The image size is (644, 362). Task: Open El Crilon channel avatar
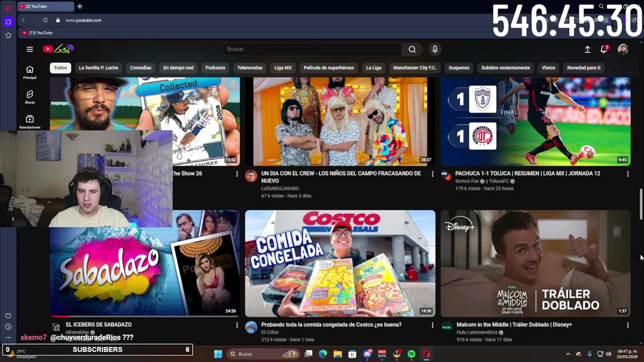click(251, 327)
